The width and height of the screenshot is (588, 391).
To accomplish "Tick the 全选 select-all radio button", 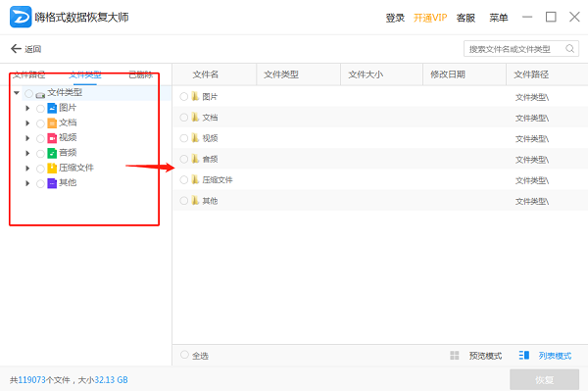I will point(184,355).
